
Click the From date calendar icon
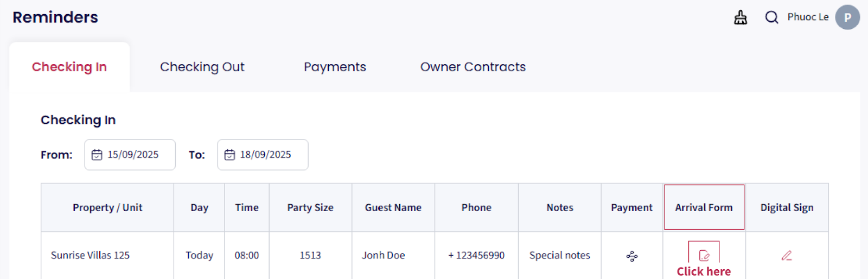coord(97,155)
